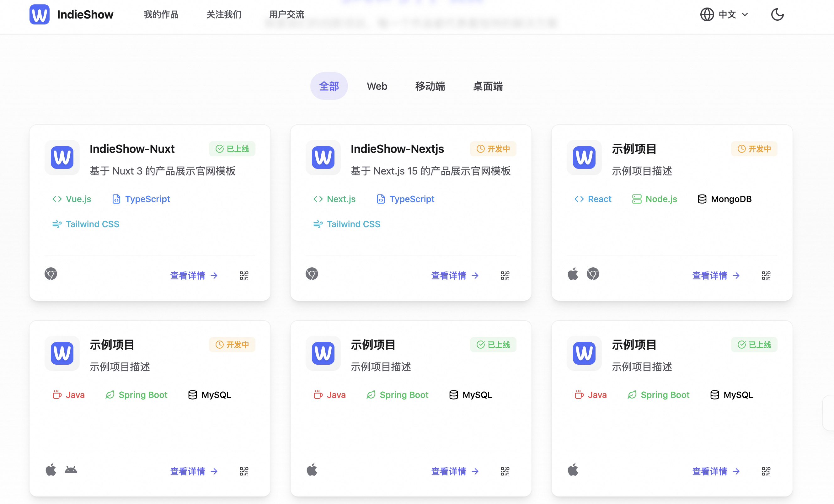
Task: Open 我的作品 navigation menu item
Action: coord(161,14)
